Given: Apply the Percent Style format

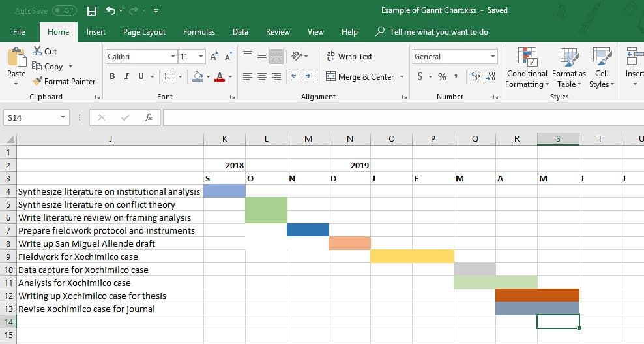Looking at the screenshot, I should (442, 76).
